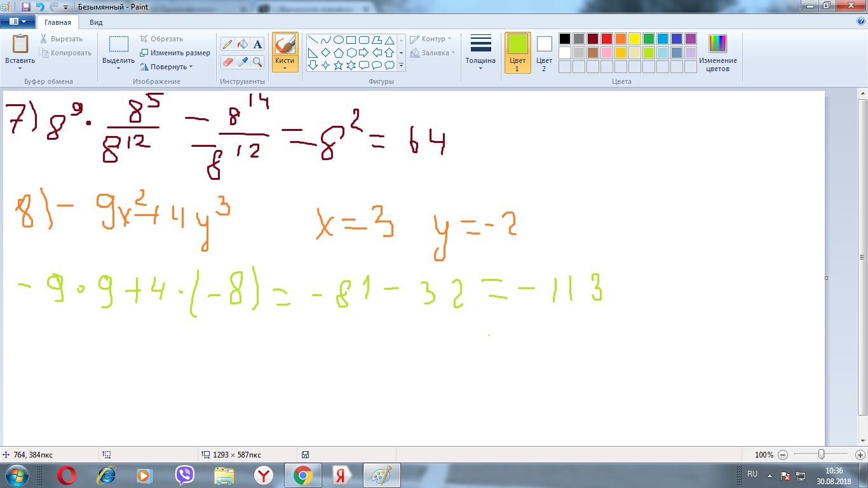This screenshot has width=868, height=488.
Task: Choose the Polygon shape
Action: click(x=377, y=39)
